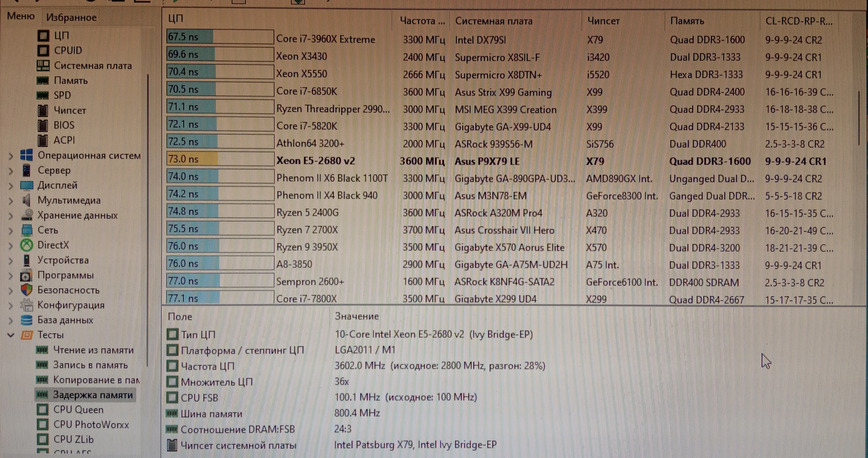
Task: Switch to the Избранное tab
Action: [71, 17]
